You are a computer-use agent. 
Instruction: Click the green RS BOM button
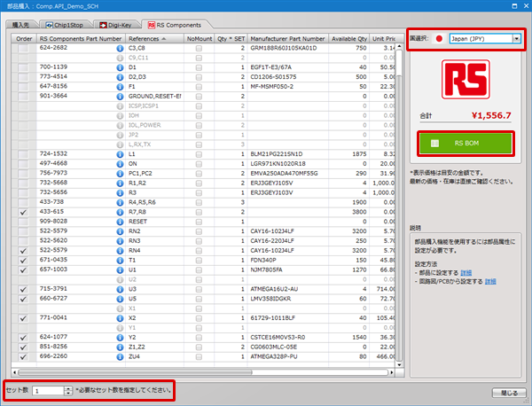465,143
